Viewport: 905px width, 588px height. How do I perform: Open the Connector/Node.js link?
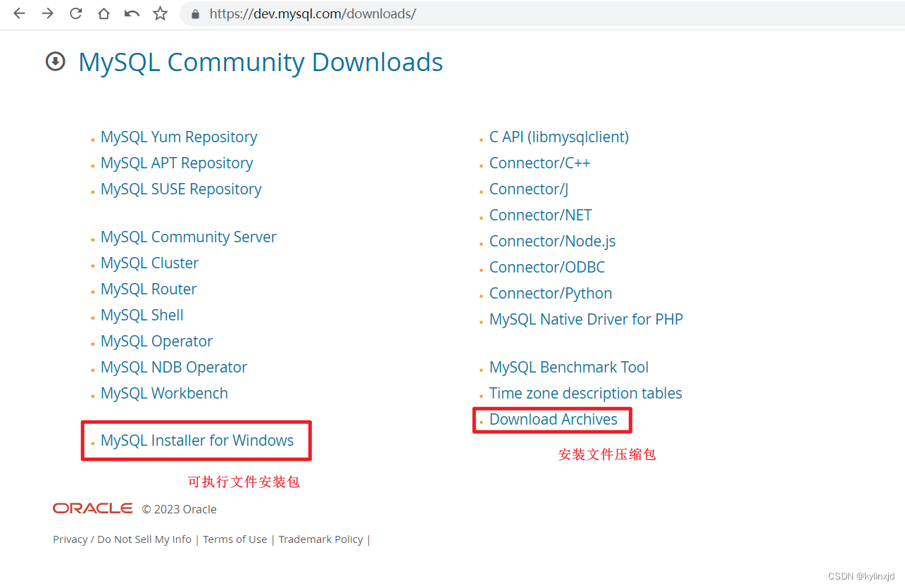(553, 241)
